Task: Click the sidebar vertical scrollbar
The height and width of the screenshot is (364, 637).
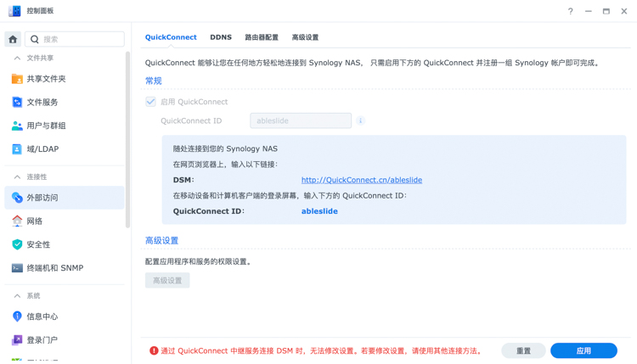Action: click(127, 140)
